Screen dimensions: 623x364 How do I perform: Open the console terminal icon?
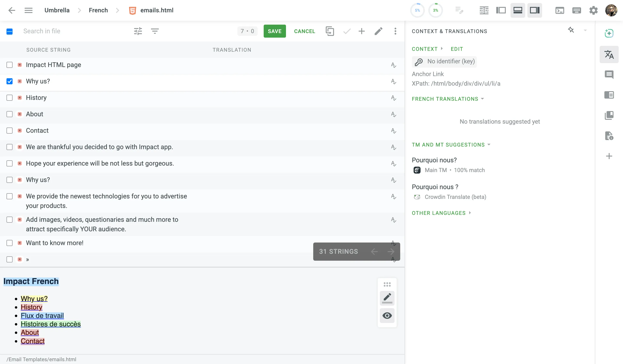click(560, 10)
